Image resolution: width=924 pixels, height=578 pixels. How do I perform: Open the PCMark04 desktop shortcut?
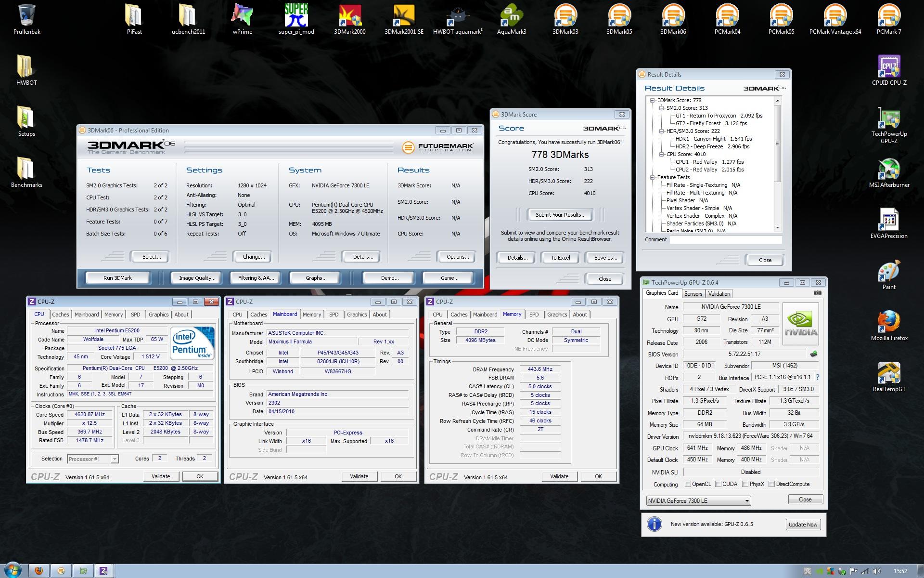click(727, 19)
